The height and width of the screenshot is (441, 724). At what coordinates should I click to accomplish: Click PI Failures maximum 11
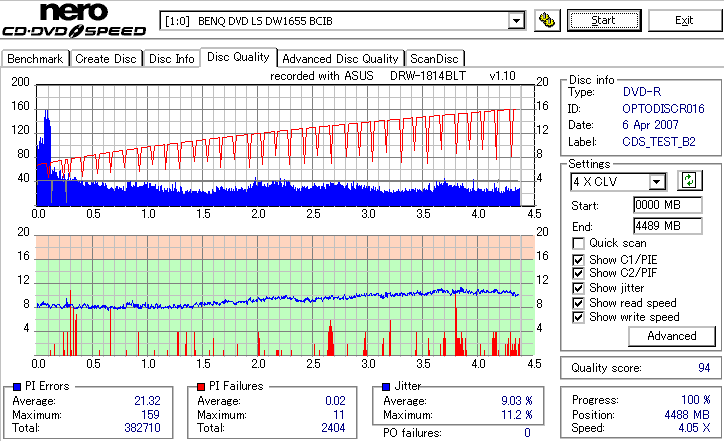pos(339,415)
